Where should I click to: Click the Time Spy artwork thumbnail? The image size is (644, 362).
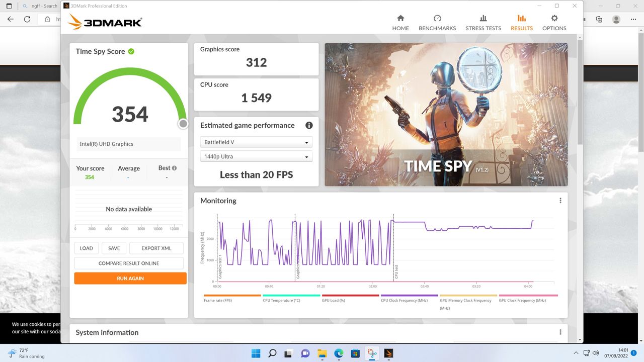point(446,115)
